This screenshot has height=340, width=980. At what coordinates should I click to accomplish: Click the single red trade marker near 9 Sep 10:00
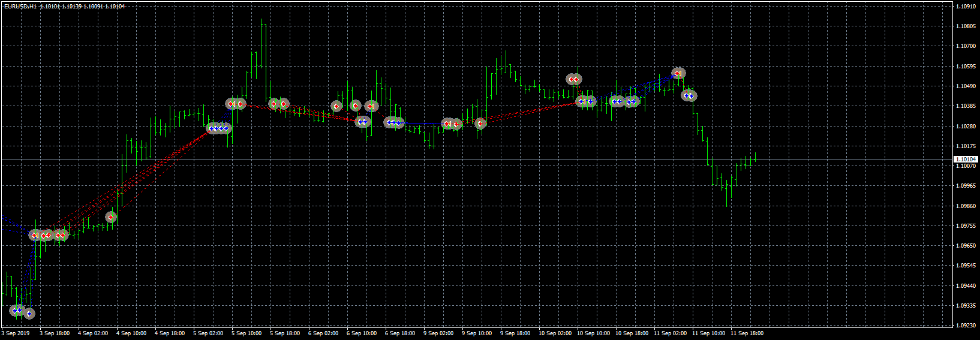tap(480, 124)
